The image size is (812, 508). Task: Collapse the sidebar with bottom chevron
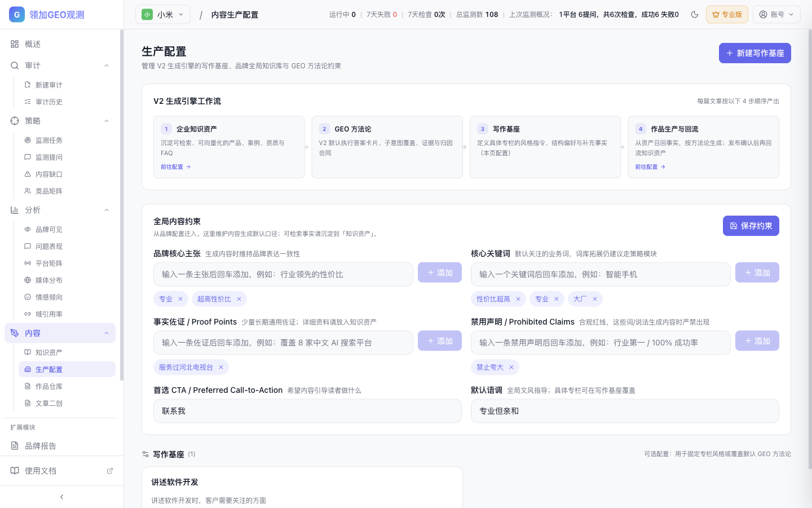[61, 497]
